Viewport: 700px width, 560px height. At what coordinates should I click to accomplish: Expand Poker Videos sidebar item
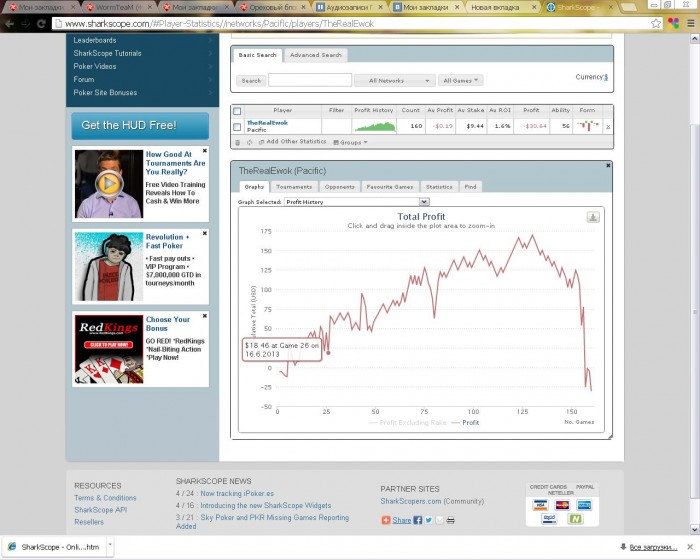[x=142, y=66]
